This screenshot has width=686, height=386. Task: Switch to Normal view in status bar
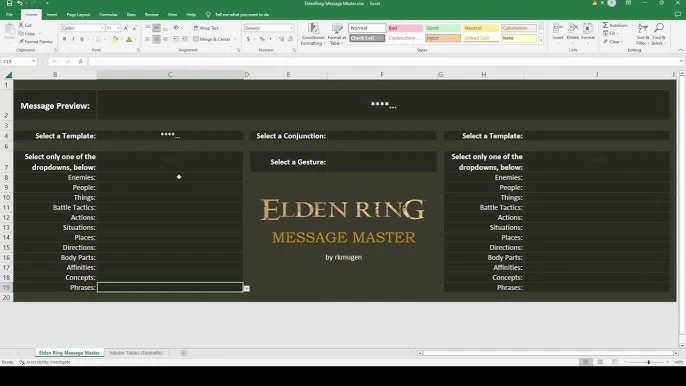[585, 362]
